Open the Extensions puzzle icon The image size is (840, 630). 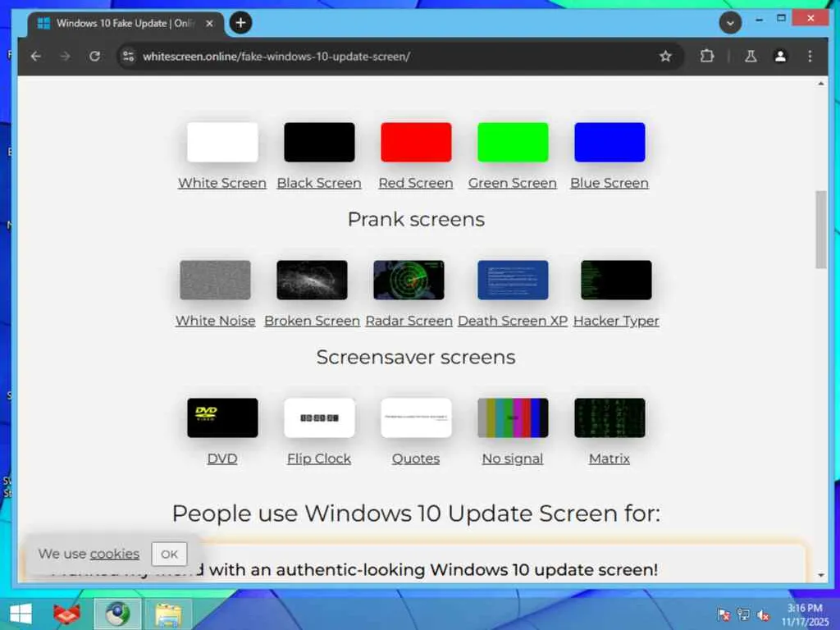coord(707,57)
